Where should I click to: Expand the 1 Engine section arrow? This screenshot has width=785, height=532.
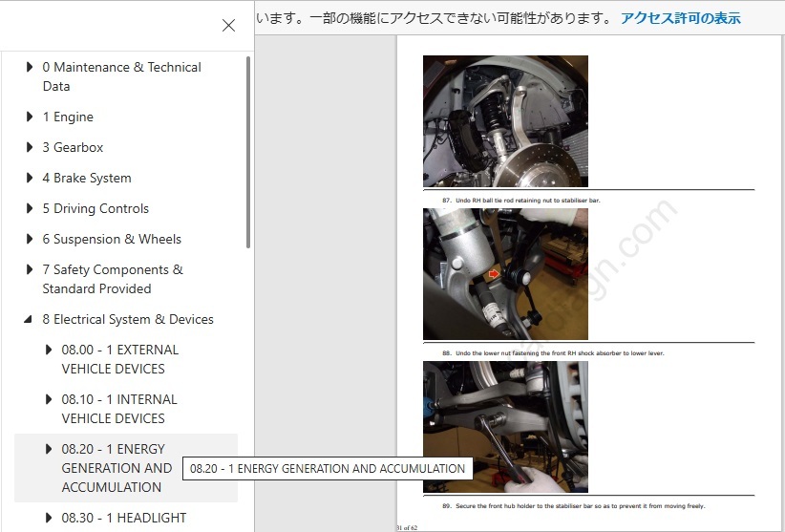tap(29, 117)
